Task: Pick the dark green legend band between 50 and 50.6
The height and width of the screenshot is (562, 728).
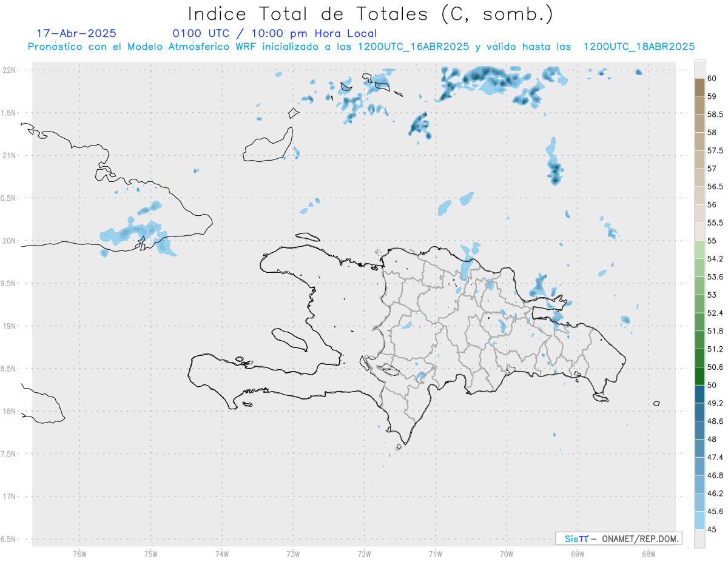Action: [699, 376]
